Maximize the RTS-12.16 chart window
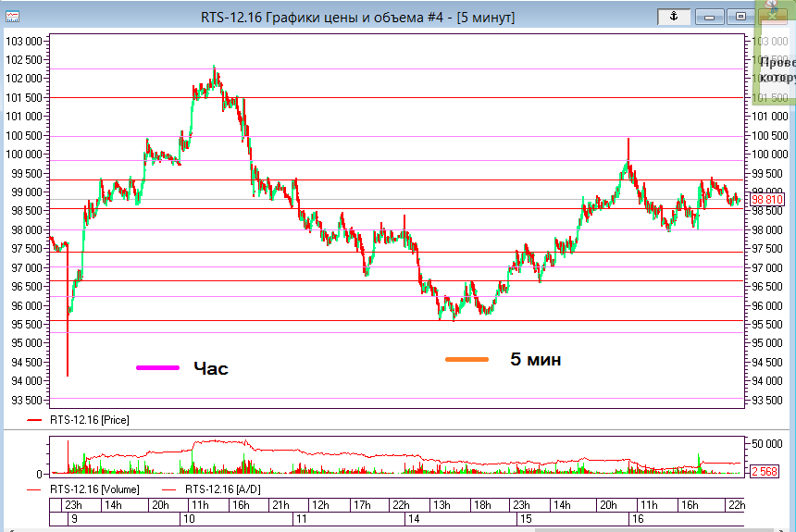The height and width of the screenshot is (532, 796). [740, 17]
